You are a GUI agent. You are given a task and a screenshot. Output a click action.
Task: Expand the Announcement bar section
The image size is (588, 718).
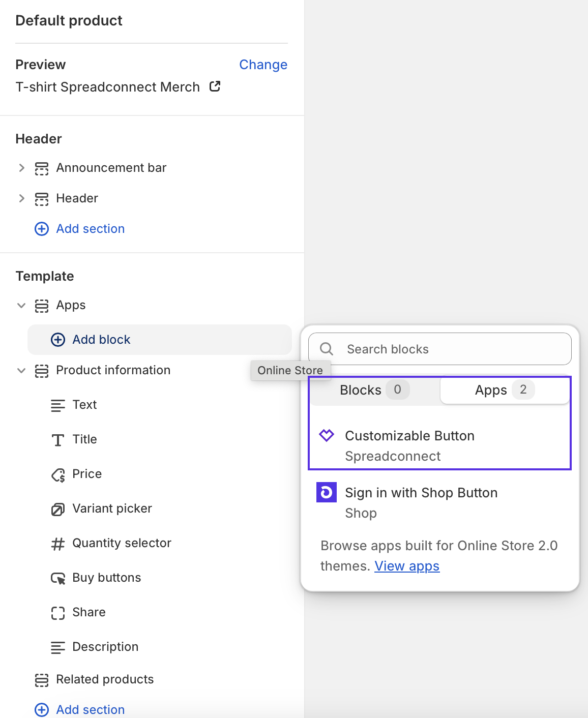pos(21,168)
